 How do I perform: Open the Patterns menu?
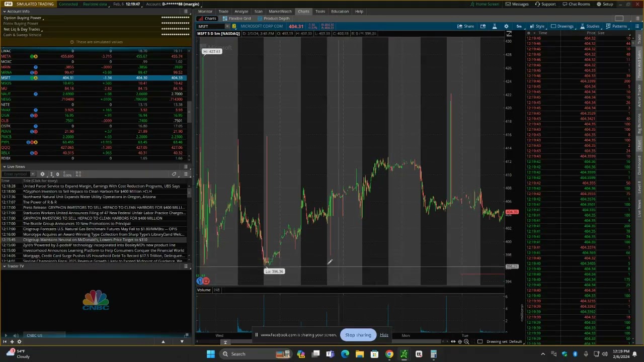click(616, 26)
